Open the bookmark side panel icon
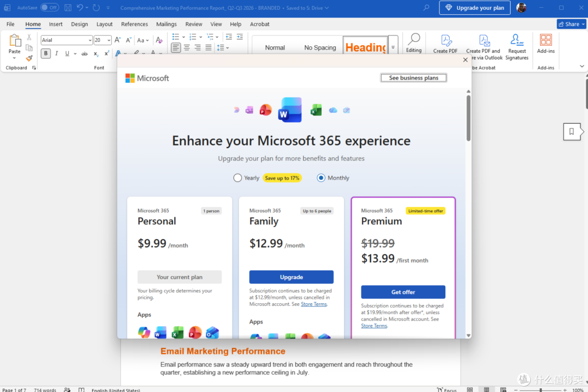 point(572,131)
